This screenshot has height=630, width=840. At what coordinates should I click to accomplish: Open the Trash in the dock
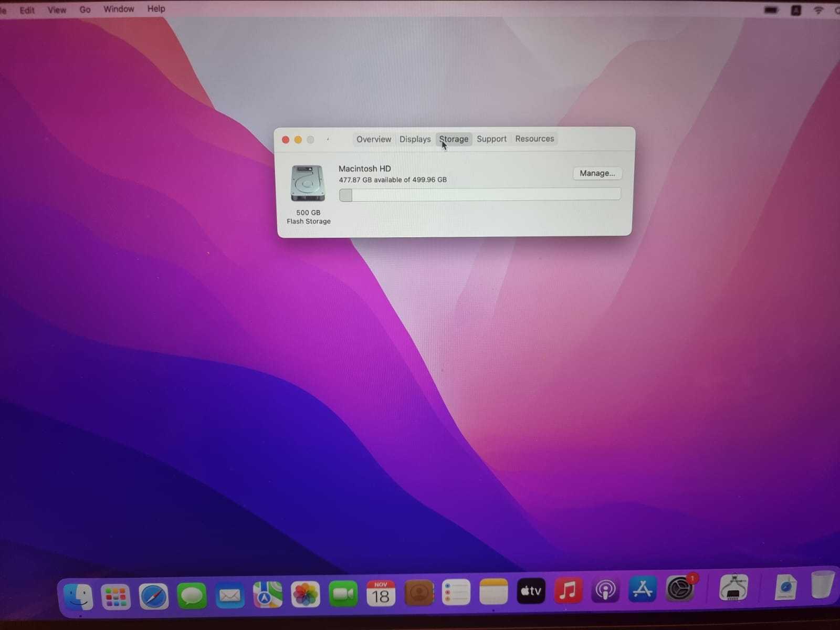click(822, 585)
